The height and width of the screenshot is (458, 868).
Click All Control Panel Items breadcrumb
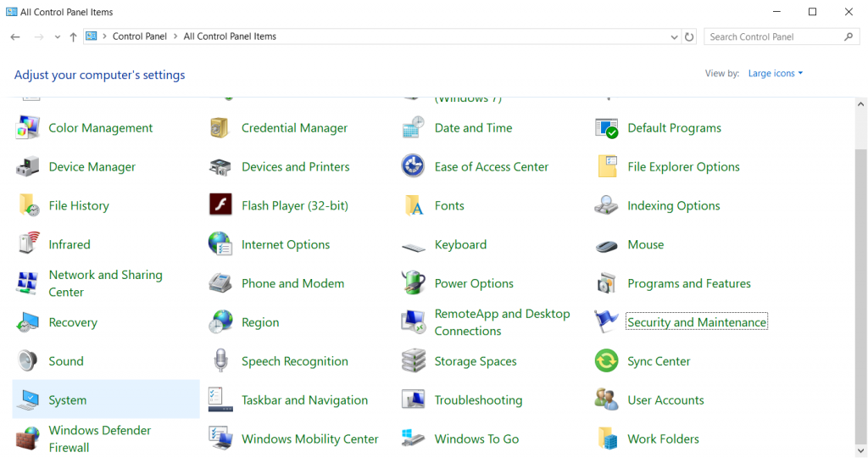230,36
